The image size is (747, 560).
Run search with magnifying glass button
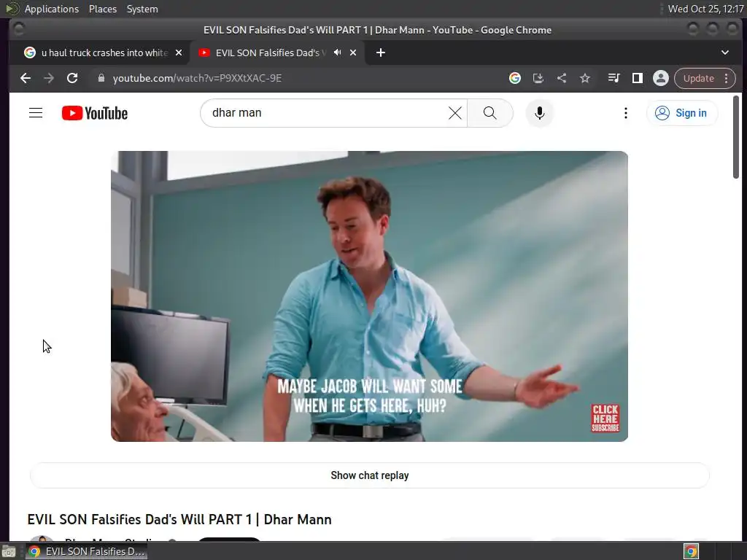[489, 113]
